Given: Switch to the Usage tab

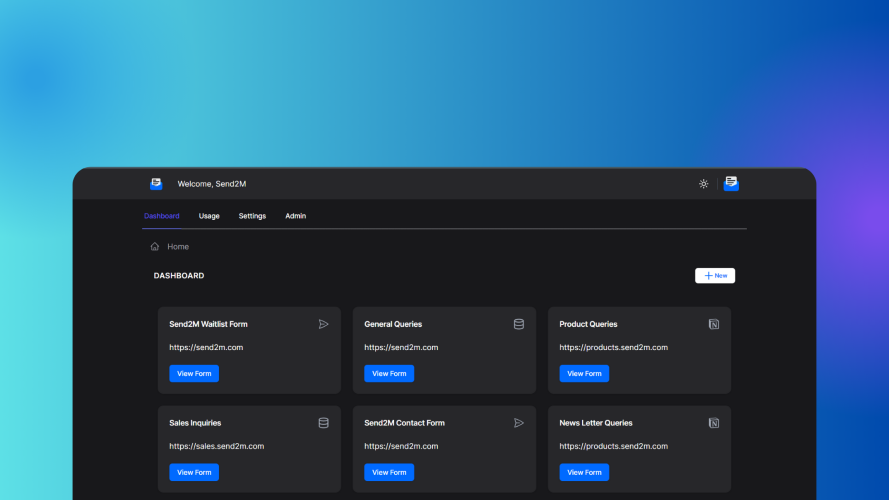Looking at the screenshot, I should pos(209,216).
